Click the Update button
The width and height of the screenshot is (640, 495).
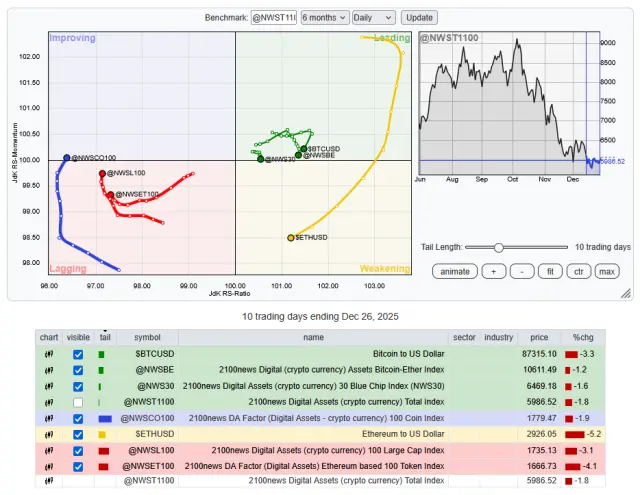419,18
